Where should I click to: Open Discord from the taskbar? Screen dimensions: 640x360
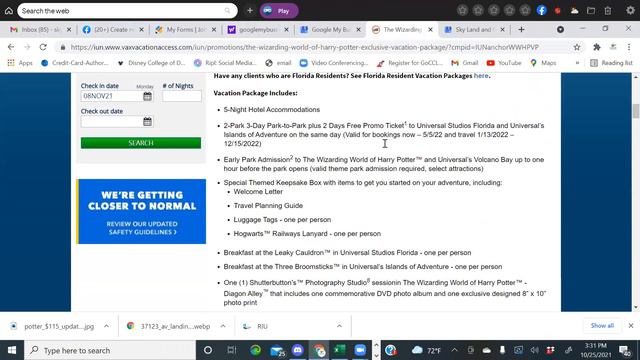coord(298,350)
